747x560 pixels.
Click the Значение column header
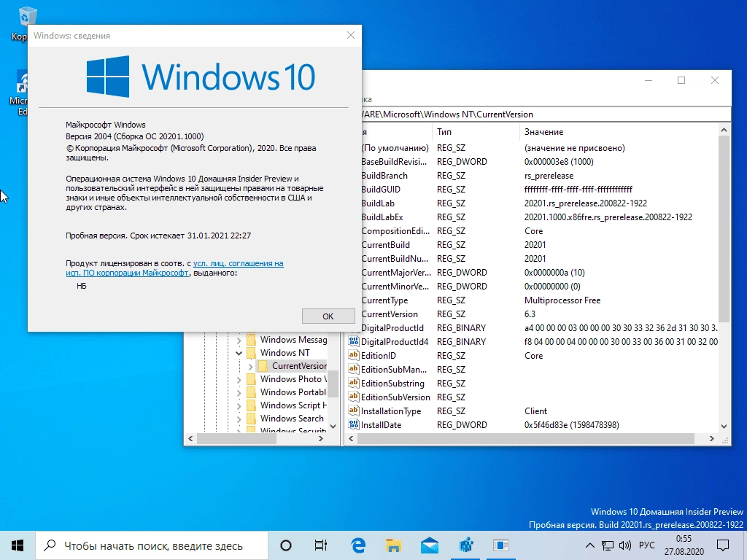(619, 132)
